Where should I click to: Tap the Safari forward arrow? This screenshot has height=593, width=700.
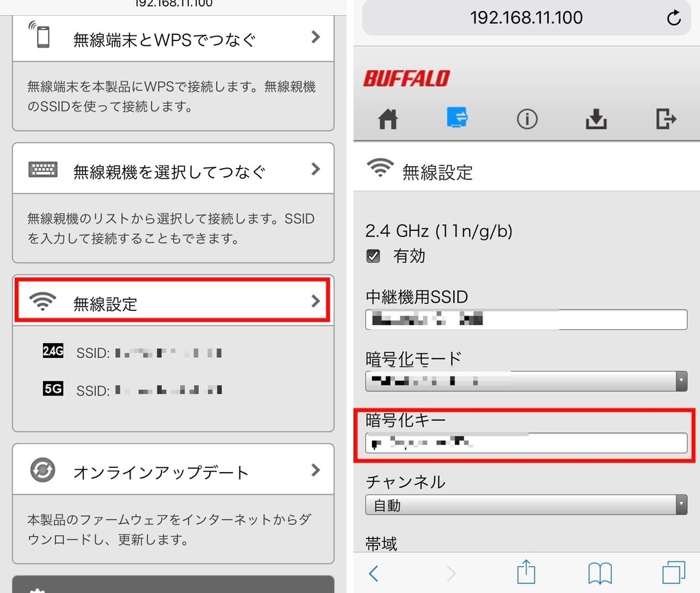(x=451, y=573)
